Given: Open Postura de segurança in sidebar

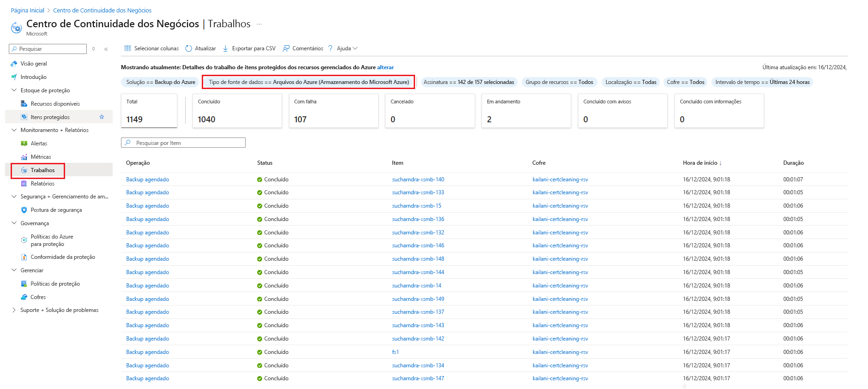Looking at the screenshot, I should 56,210.
